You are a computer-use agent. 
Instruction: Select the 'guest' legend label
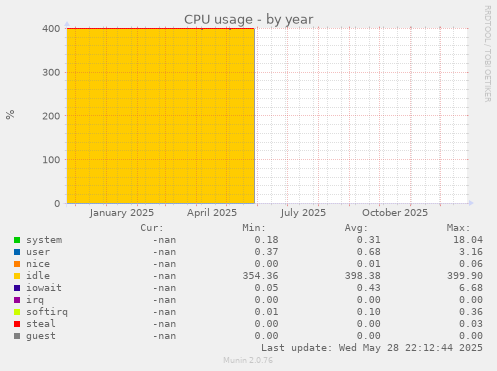[x=41, y=336]
